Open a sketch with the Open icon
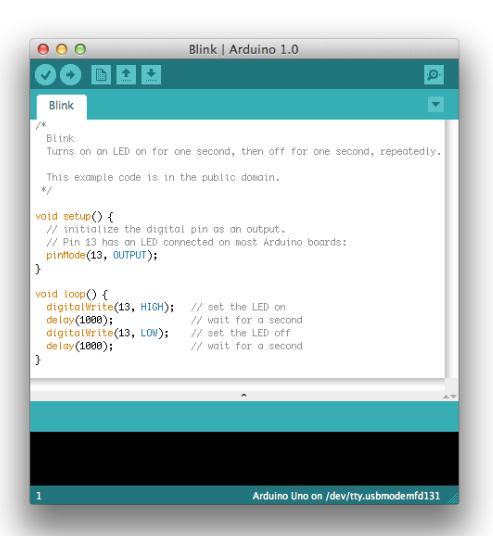Screen dimensions: 493x536 (126, 75)
